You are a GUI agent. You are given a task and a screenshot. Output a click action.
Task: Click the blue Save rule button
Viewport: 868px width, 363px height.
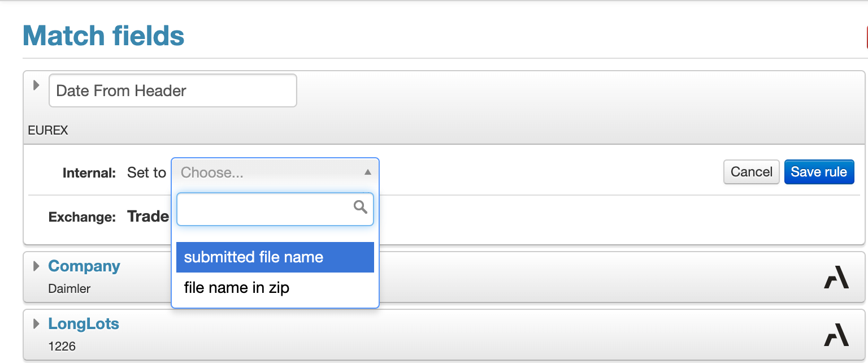(819, 172)
